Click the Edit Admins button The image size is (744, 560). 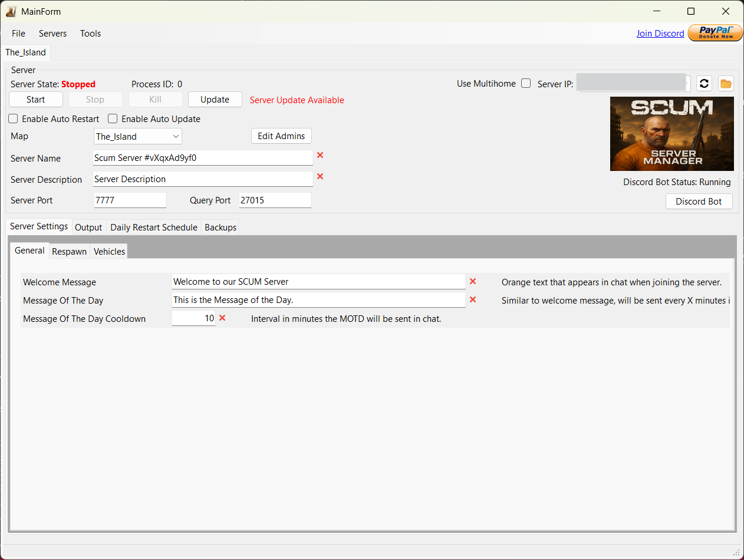(281, 136)
